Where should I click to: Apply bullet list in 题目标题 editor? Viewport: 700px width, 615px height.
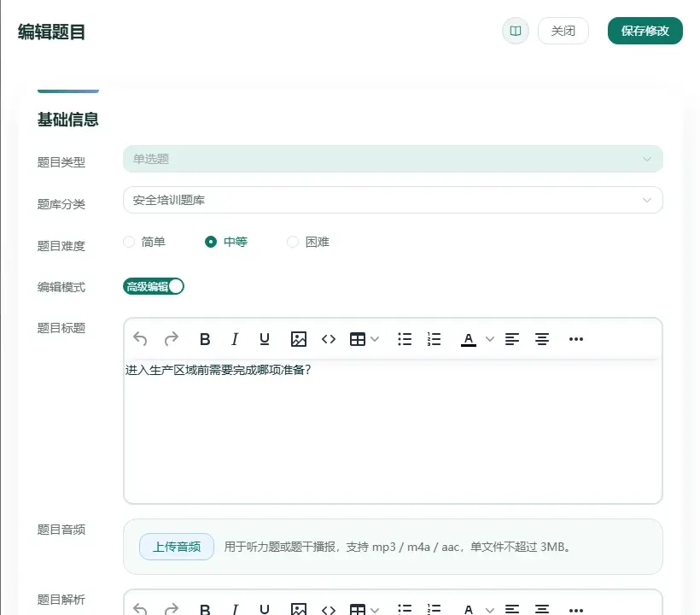(x=405, y=339)
